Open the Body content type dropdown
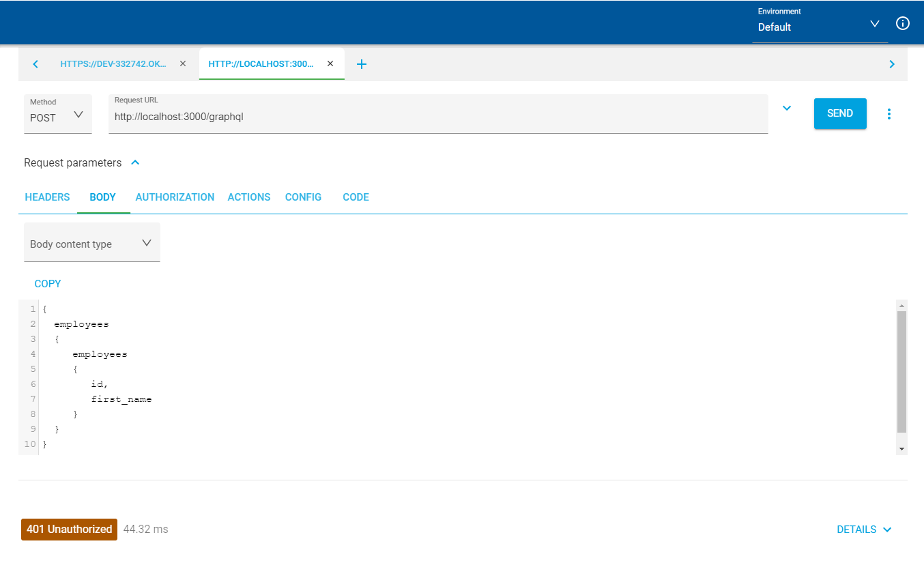This screenshot has height=563, width=924. (x=91, y=244)
